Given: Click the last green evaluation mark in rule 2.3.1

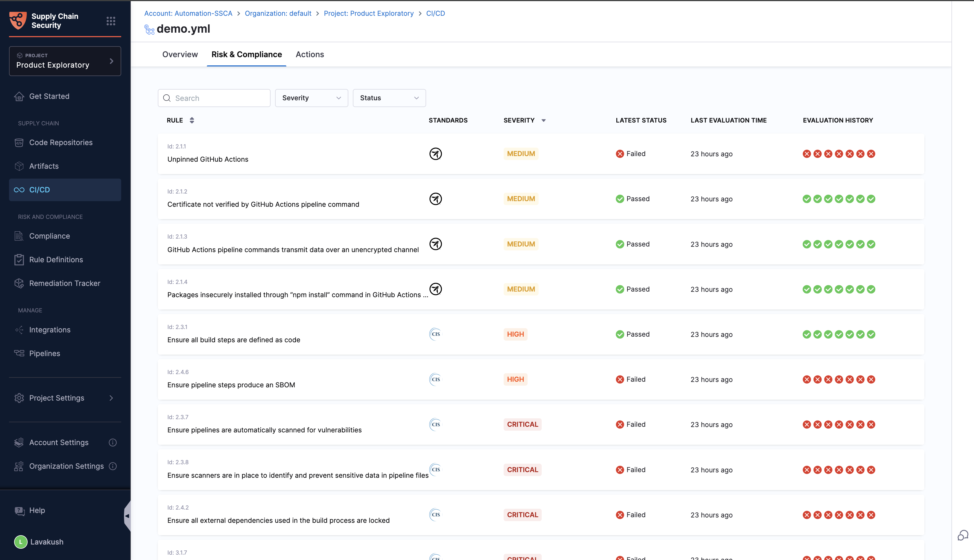Looking at the screenshot, I should coord(871,334).
